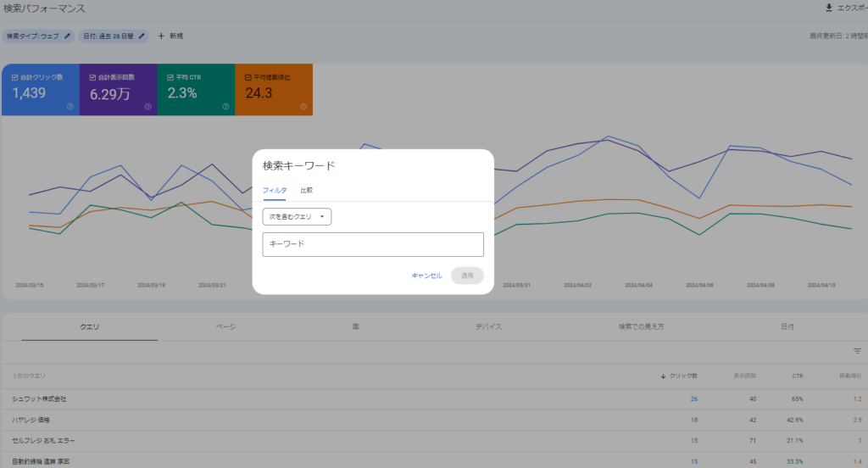Select the 検索での見え方 table tab
Screen dimensions: 868x468
point(641,326)
